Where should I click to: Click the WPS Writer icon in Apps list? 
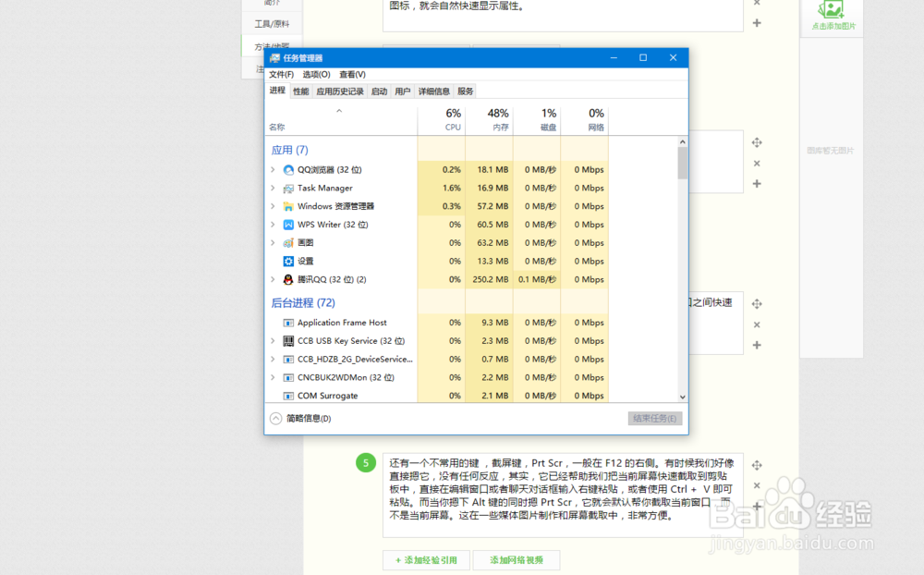coord(286,225)
